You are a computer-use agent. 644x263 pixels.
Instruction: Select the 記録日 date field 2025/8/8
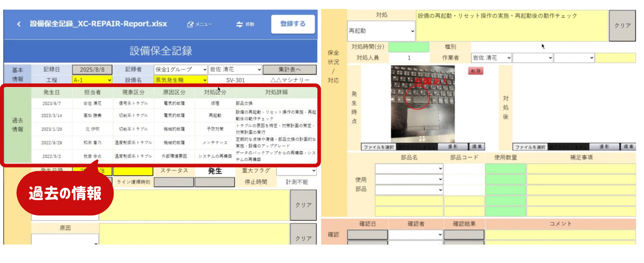pyautogui.click(x=92, y=70)
